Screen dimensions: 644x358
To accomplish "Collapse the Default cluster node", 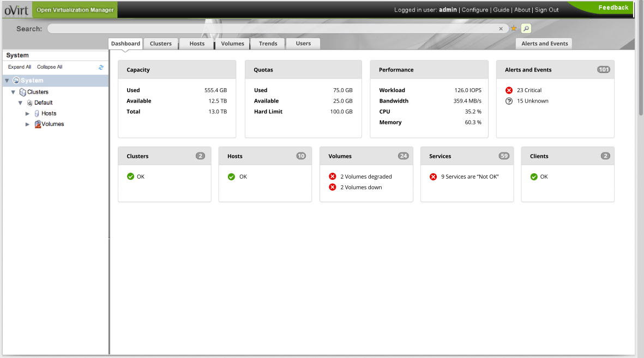I will (x=20, y=102).
